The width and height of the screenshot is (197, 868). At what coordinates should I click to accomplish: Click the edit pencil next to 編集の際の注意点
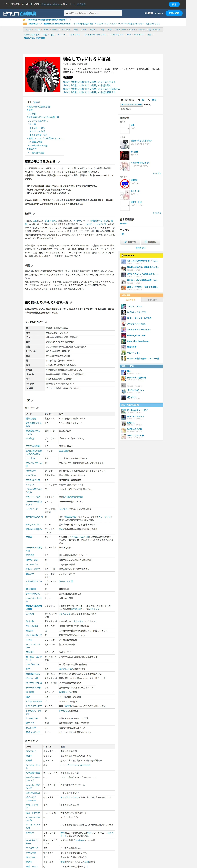coord(59,162)
